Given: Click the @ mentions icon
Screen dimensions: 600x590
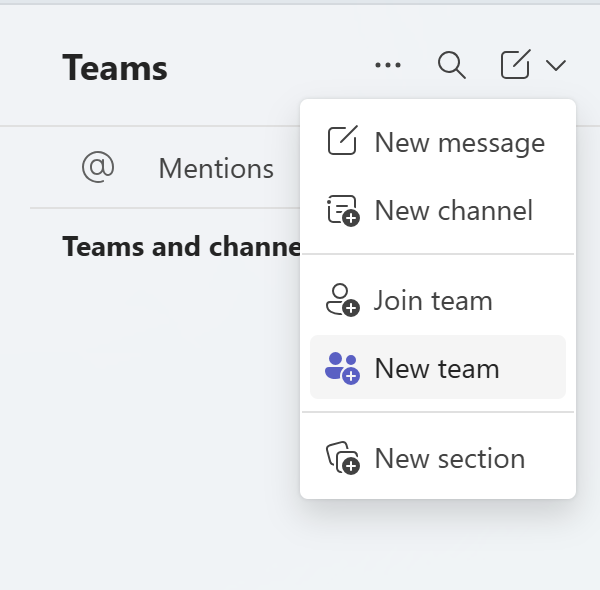Looking at the screenshot, I should (98, 167).
